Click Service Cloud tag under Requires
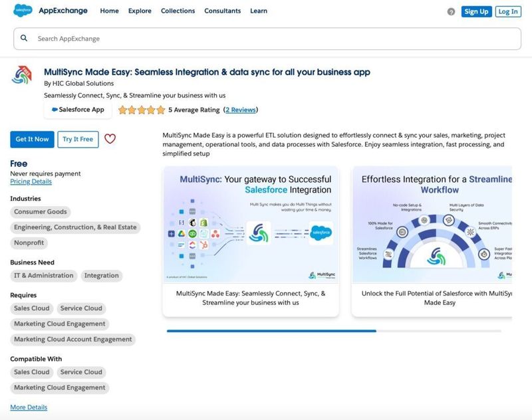 coord(81,308)
